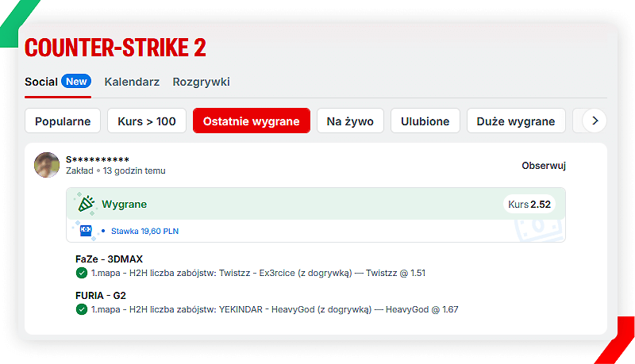Viewport: 635px width, 364px height.
Task: Open the FURIA - G2 match
Action: tap(101, 295)
